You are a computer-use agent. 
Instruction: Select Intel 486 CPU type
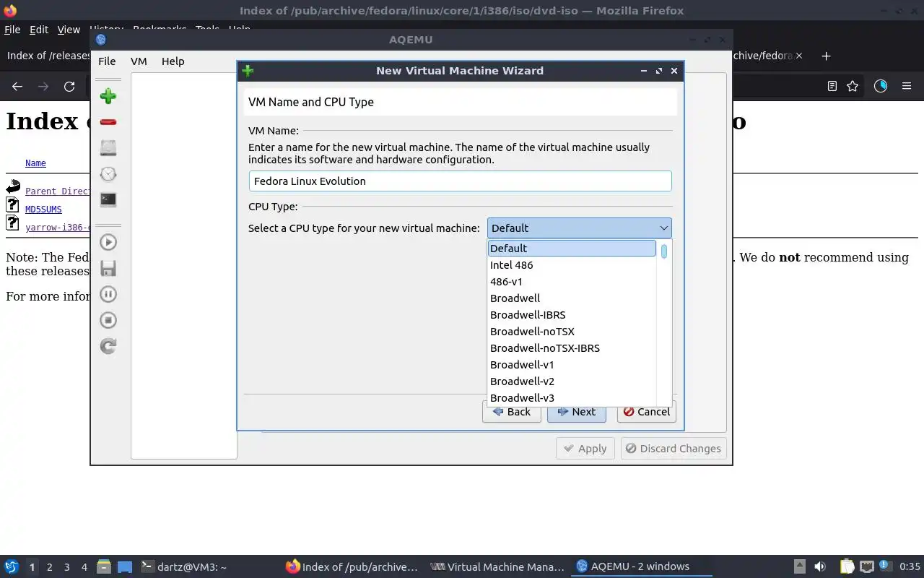tap(572, 264)
